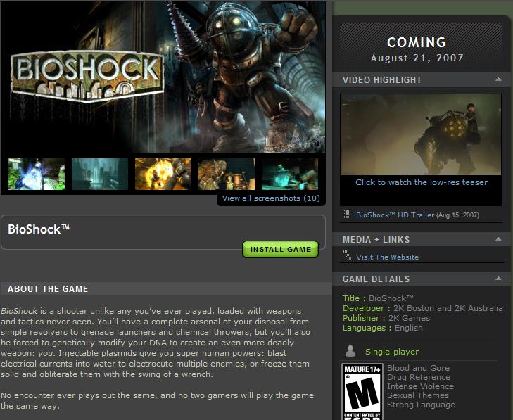Collapse the Media + Links section arrow
The height and width of the screenshot is (420, 513).
498,239
